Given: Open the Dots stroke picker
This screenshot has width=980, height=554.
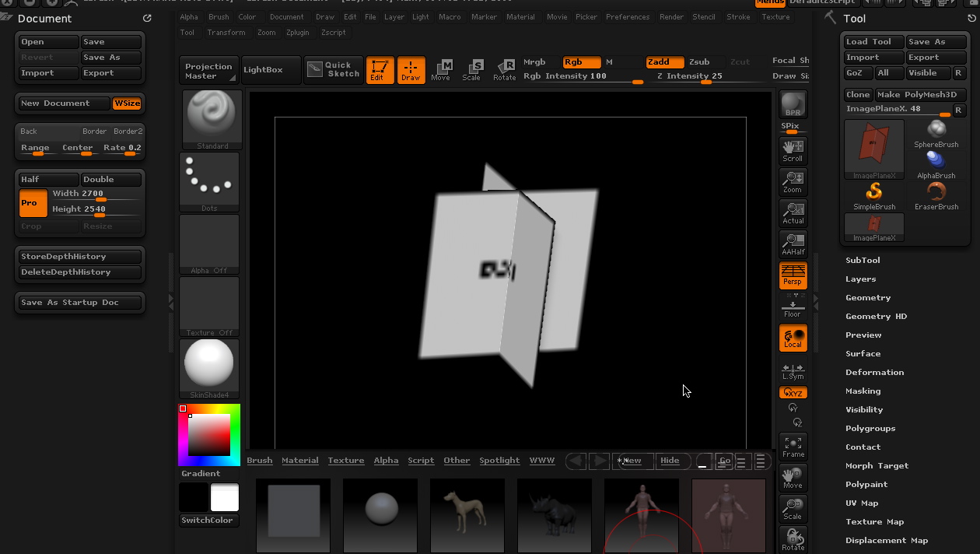Looking at the screenshot, I should tap(209, 182).
